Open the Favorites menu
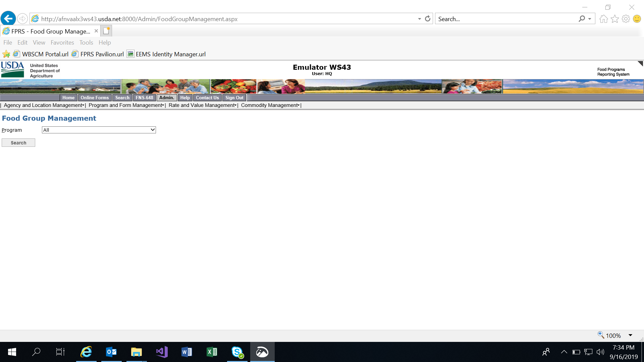This screenshot has height=362, width=644. [62, 43]
